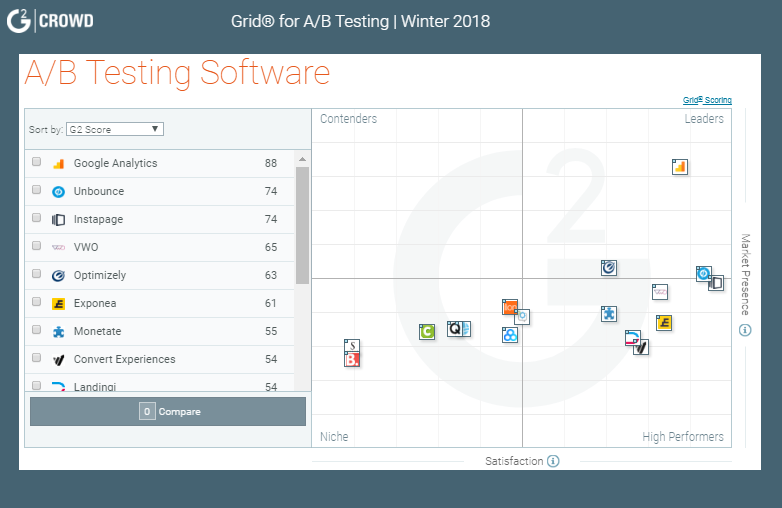Click Google Analytics icon in the Leaders quadrant
The height and width of the screenshot is (508, 782).
point(680,167)
